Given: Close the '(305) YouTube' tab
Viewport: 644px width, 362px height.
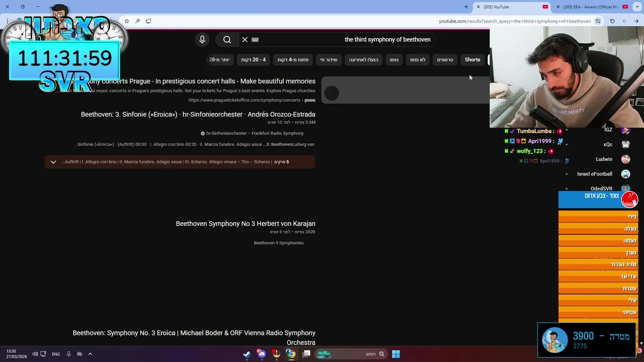Looking at the screenshot, I should coord(478,7).
